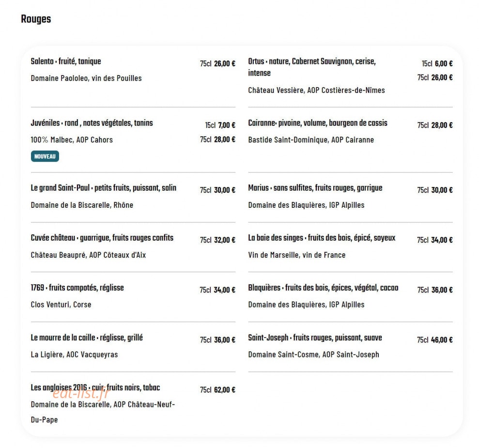Choose Juvéniles 15cl glass price 7,00 €
479x448 pixels.
[220, 125]
